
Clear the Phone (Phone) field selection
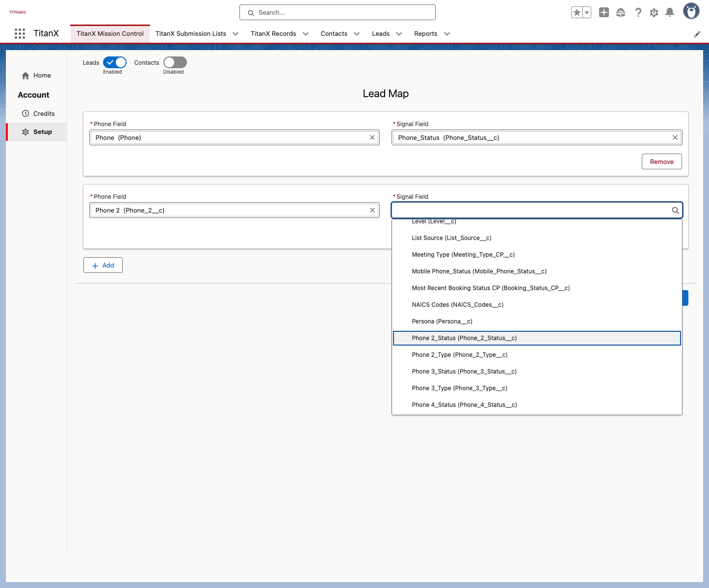[x=372, y=137]
